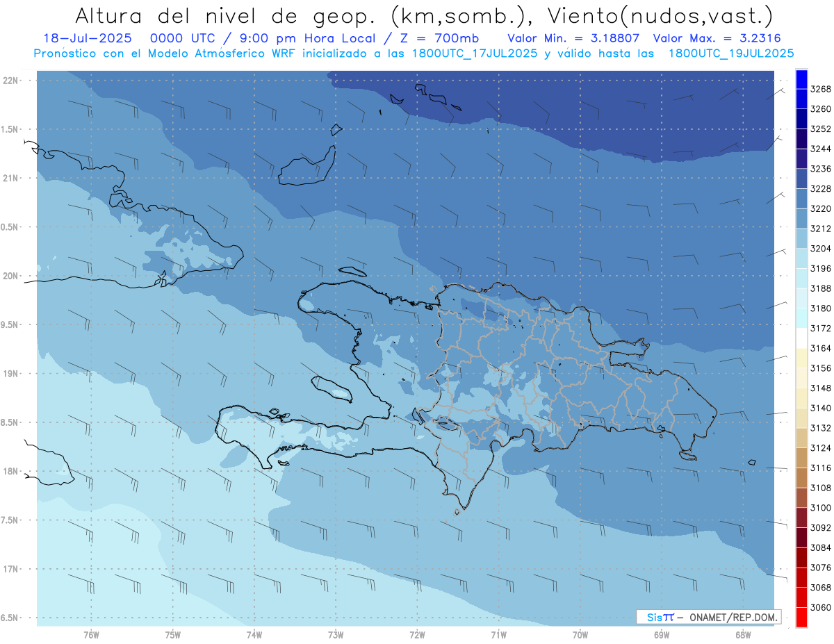Click the initialization time '1800UTC_17JUL2025'
Viewport: 834px width, 644px height.
point(475,53)
